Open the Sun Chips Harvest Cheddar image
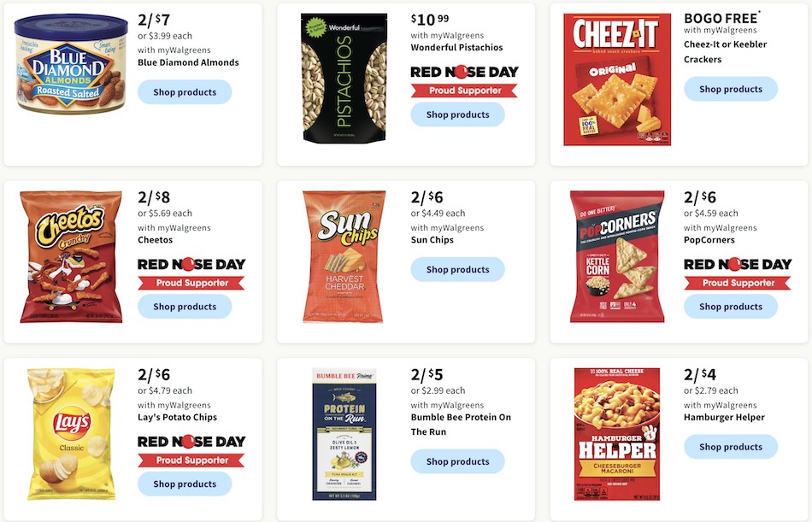The height and width of the screenshot is (522, 812). pyautogui.click(x=344, y=257)
